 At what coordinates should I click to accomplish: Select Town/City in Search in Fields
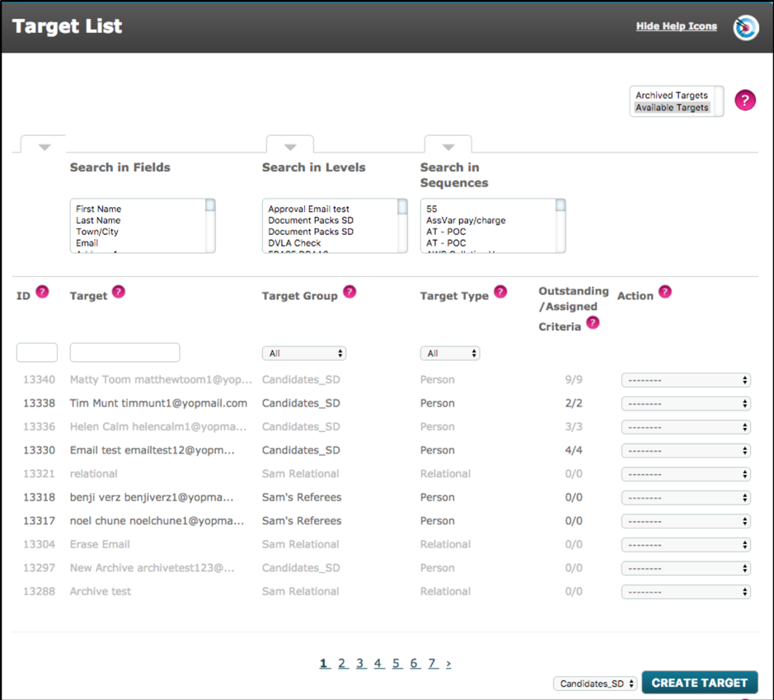tap(97, 232)
